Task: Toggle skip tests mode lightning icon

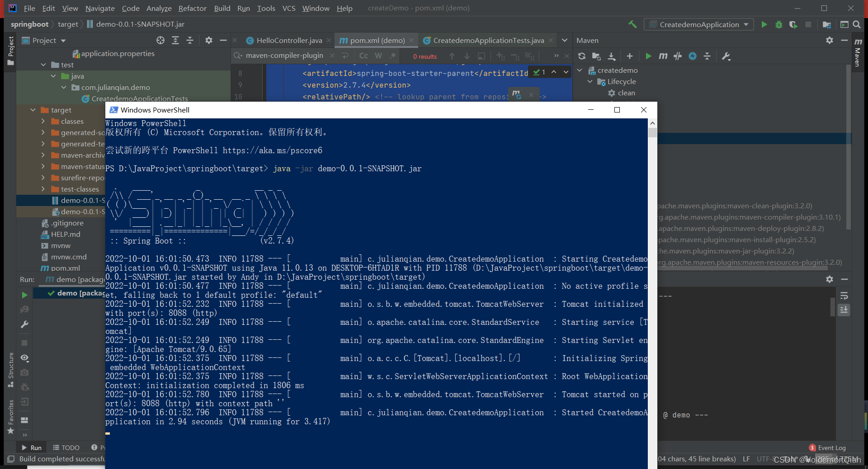Action: point(693,56)
